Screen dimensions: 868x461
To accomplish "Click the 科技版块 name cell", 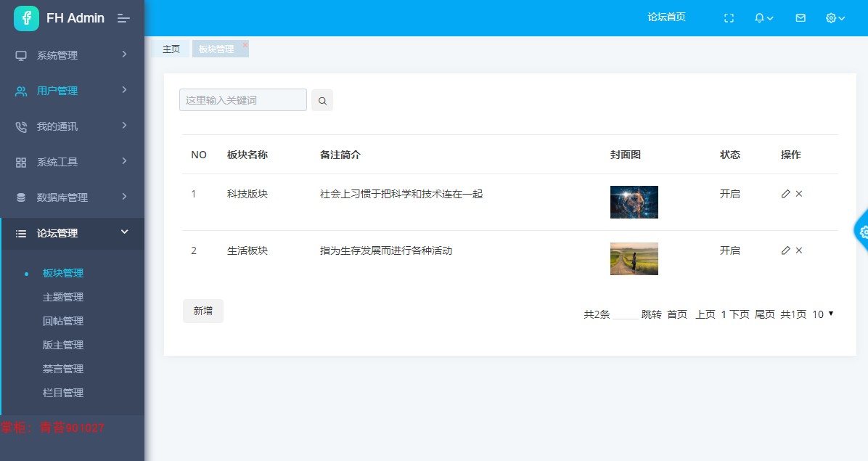I will tap(247, 195).
